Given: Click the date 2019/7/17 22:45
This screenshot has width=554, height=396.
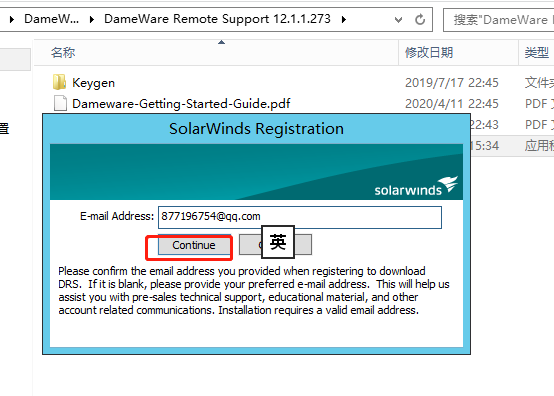Looking at the screenshot, I should point(452,83).
